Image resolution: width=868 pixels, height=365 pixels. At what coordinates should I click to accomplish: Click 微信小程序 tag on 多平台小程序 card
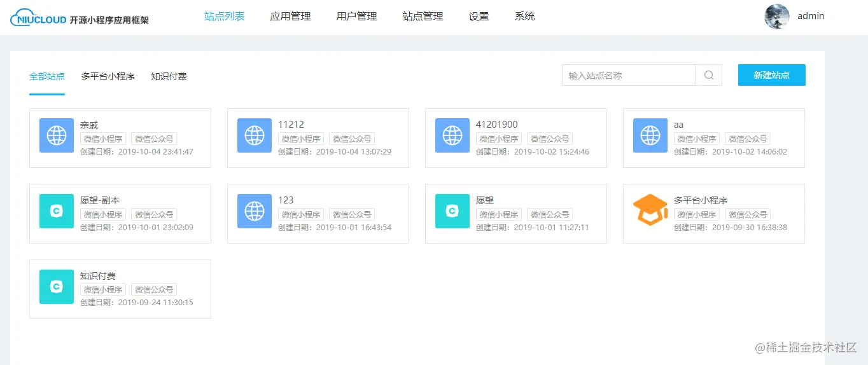pyautogui.click(x=697, y=214)
